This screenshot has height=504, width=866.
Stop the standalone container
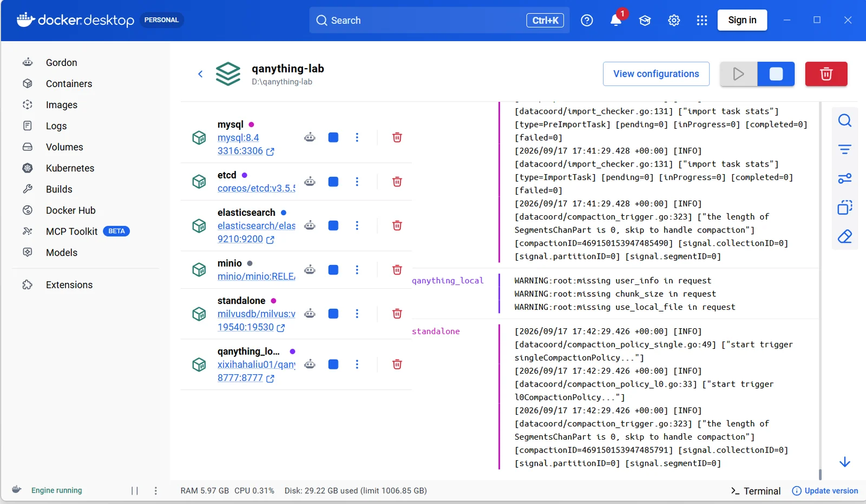333,314
